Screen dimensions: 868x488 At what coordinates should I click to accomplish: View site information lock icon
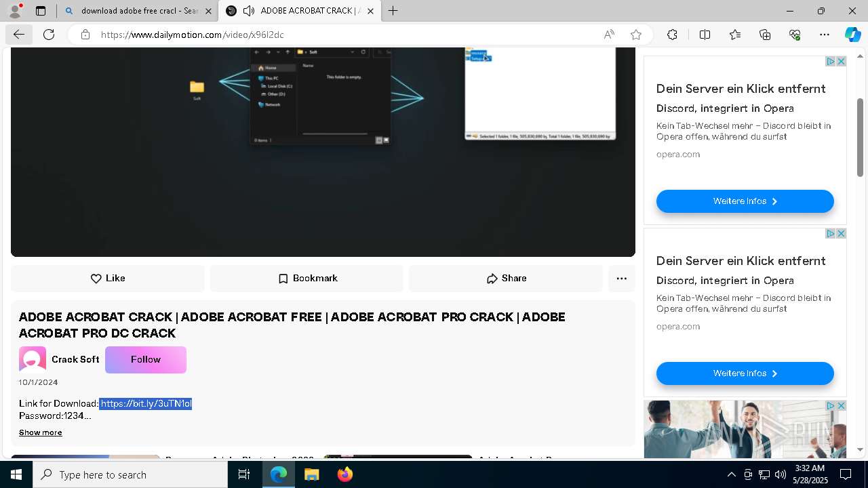85,35
